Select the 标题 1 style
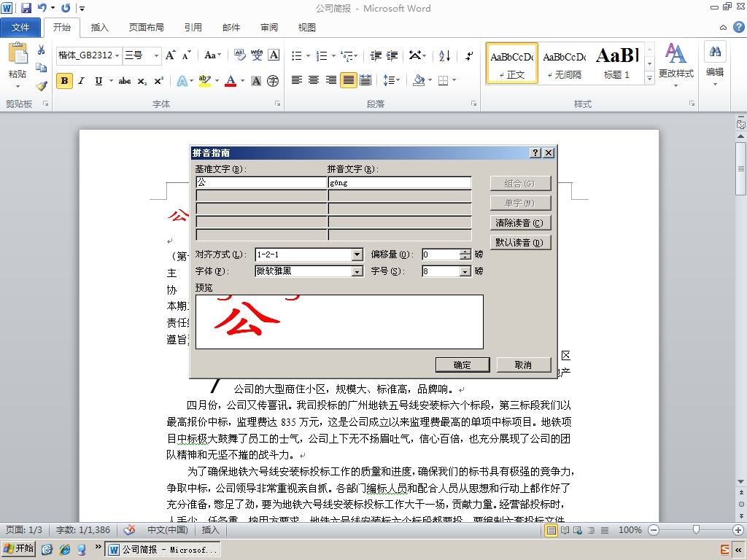This screenshot has width=747, height=560. point(616,63)
